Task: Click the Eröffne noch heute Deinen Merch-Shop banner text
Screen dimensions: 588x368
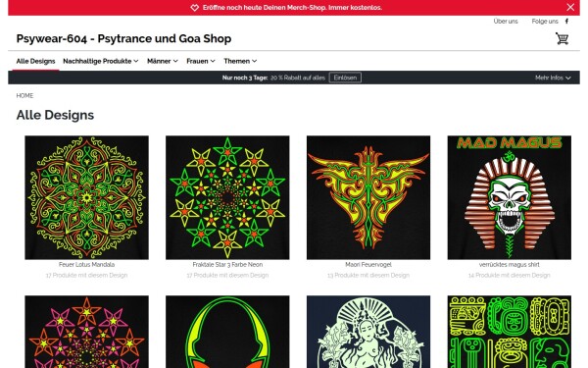Action: pos(292,8)
